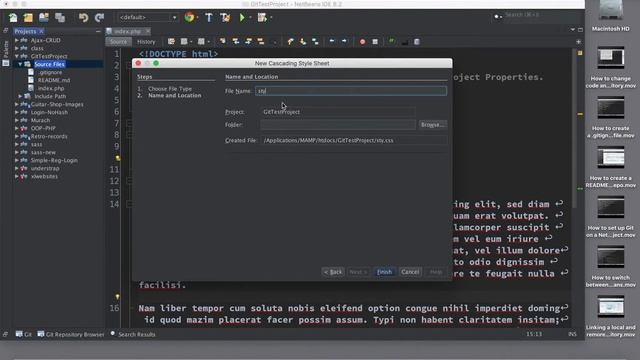The width and height of the screenshot is (640, 360).
Task: Click the Toggle Bookmark icon in editor toolbar
Action: coord(315,42)
